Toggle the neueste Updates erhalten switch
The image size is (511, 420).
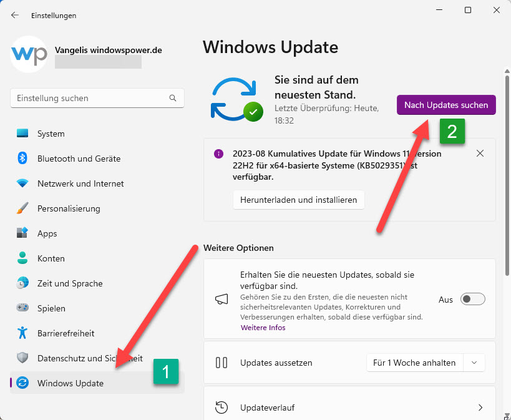click(x=472, y=300)
